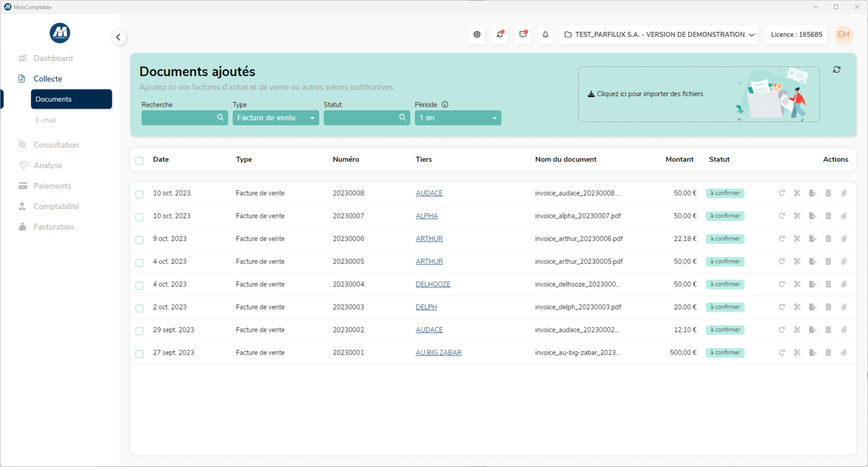Click the notification bell icon
The height and width of the screenshot is (467, 868).
545,35
